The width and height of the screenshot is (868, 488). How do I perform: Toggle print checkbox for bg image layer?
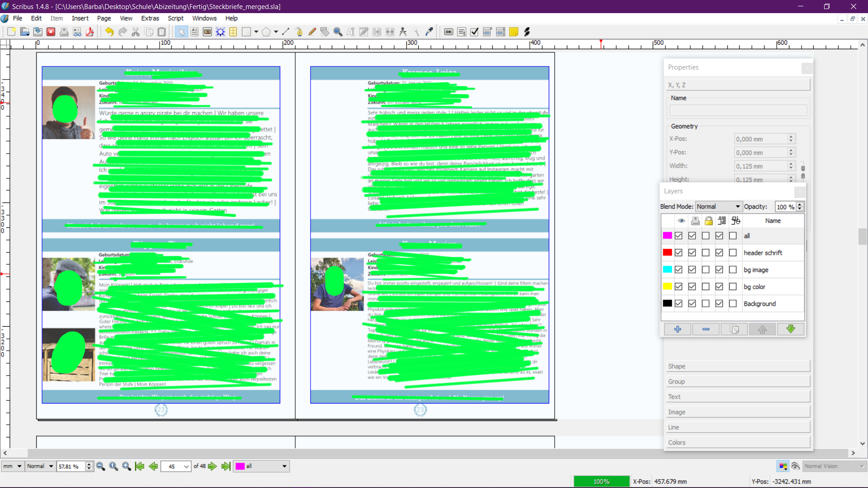coord(692,270)
